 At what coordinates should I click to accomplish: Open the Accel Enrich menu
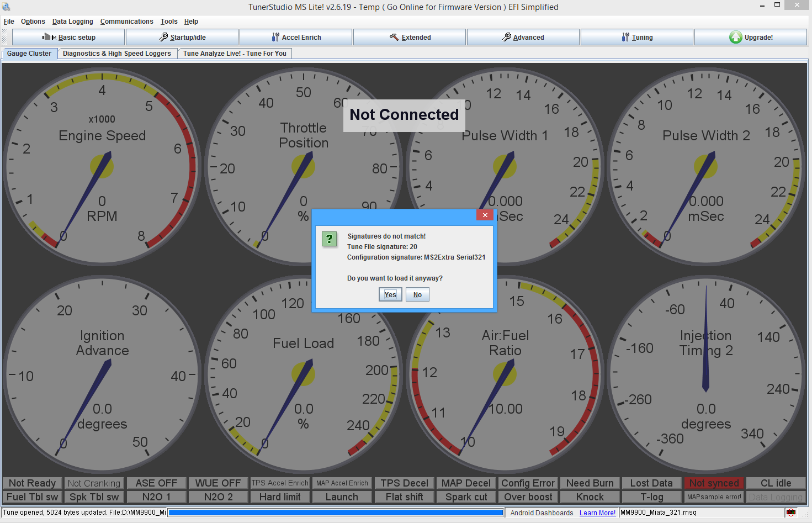(x=296, y=38)
